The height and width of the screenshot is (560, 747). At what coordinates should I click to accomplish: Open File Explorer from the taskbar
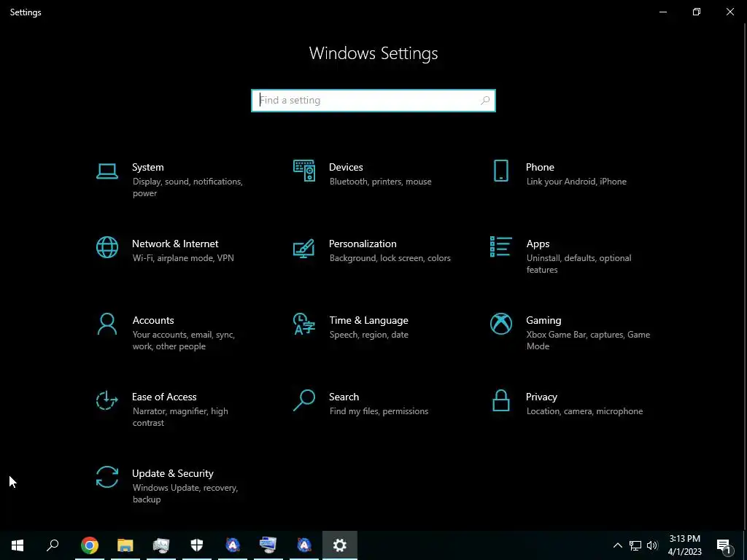pyautogui.click(x=125, y=545)
